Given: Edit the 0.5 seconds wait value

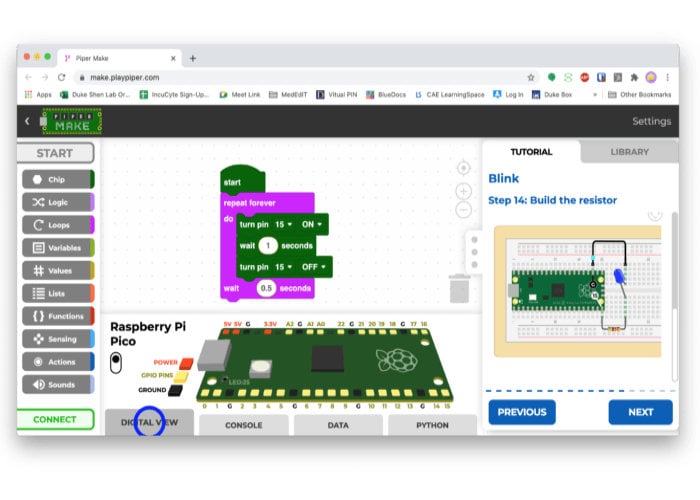Looking at the screenshot, I should coord(267,288).
